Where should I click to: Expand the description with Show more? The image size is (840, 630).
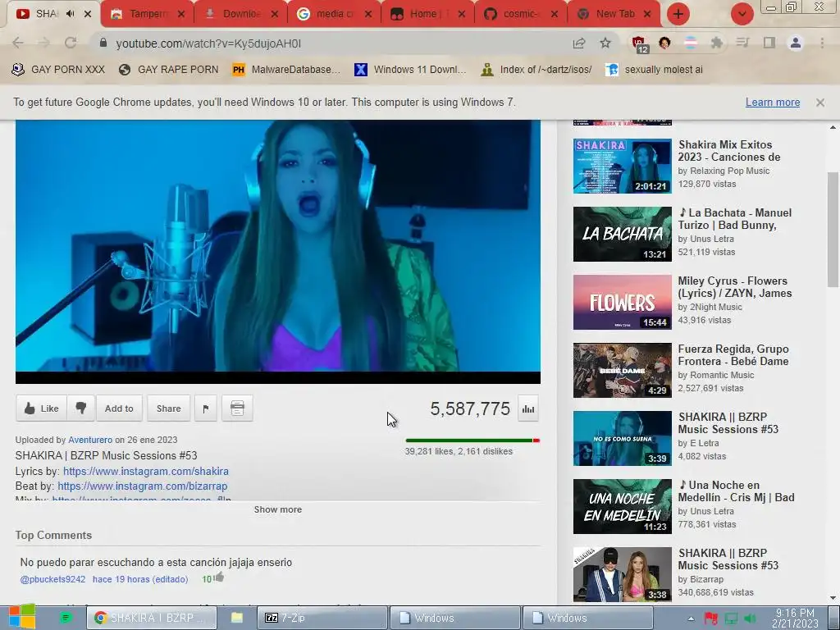point(277,509)
